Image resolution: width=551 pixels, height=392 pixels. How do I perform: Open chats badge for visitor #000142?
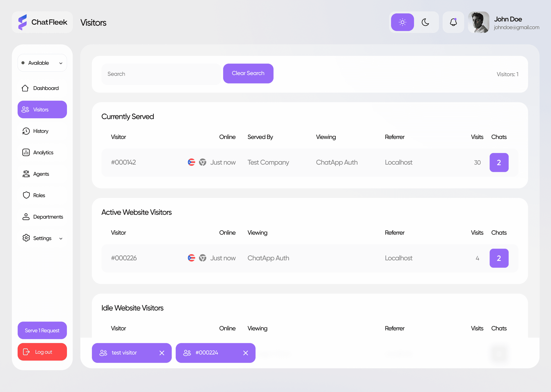tap(499, 163)
